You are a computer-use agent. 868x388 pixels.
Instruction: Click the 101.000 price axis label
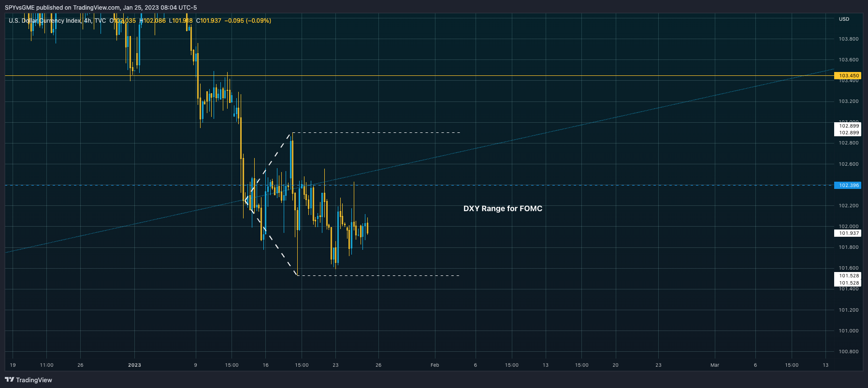coord(849,331)
